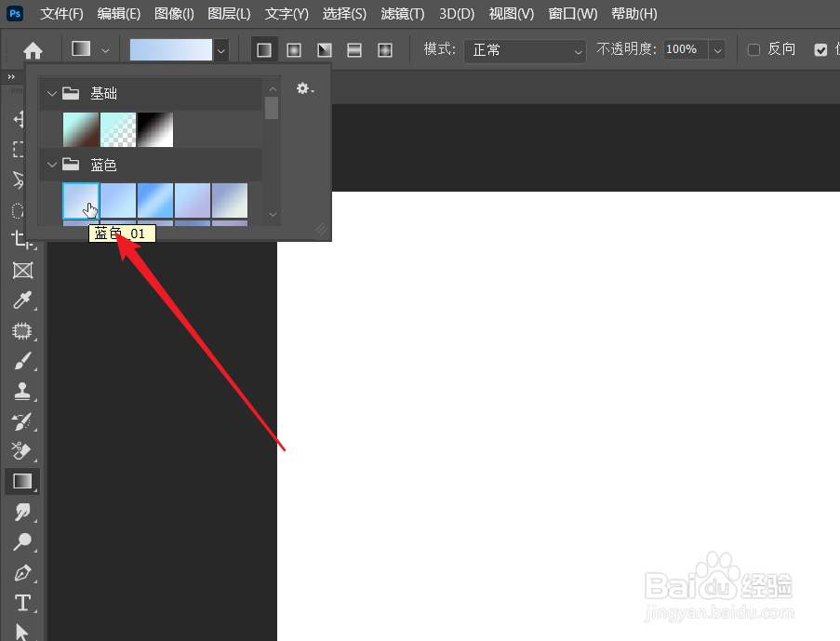
Task: Select the Dodge tool
Action: 22,541
